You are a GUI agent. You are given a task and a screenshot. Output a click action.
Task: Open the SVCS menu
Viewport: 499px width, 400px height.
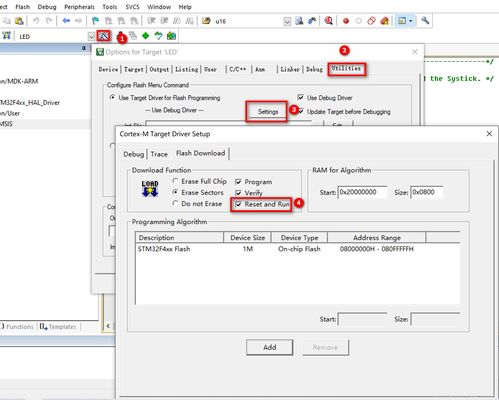pos(133,7)
